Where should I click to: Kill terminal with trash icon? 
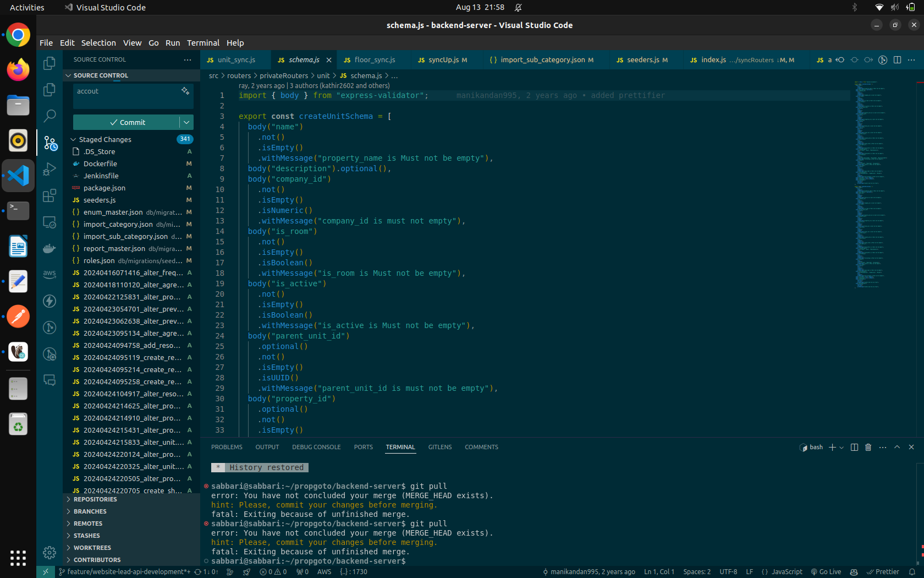868,447
